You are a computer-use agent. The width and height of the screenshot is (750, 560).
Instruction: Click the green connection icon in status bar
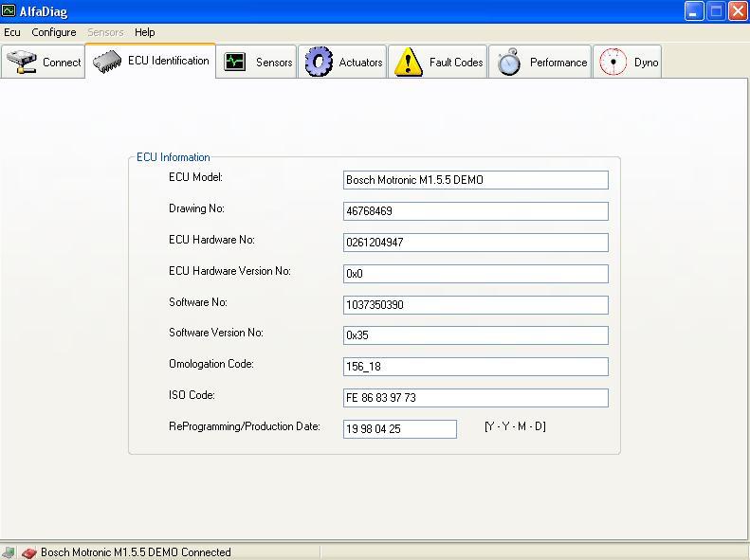coord(9,552)
